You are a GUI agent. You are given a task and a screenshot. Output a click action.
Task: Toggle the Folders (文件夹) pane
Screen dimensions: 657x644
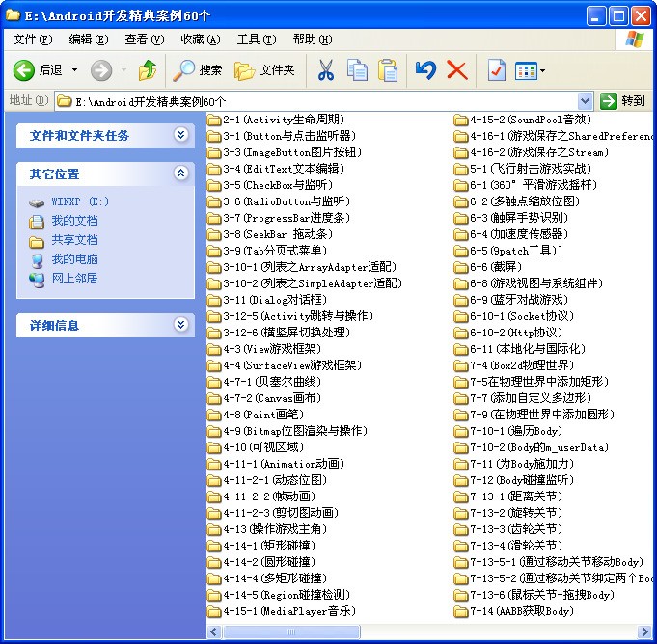tap(264, 70)
